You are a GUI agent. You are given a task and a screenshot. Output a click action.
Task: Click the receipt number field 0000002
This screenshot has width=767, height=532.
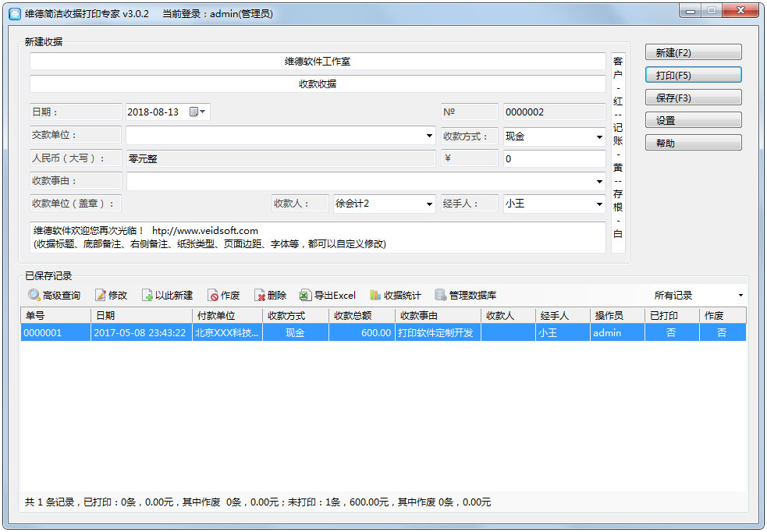[x=554, y=112]
